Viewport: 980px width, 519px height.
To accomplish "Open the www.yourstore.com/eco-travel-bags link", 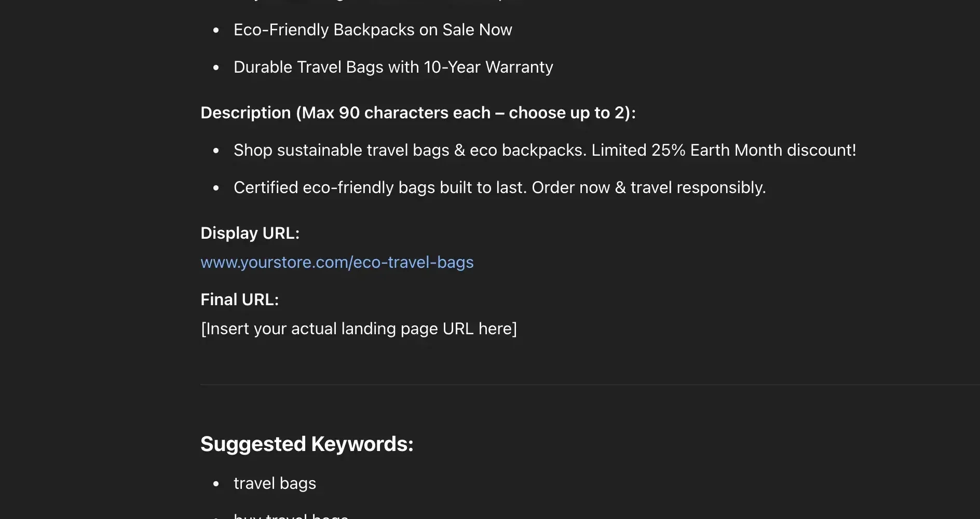I will (x=337, y=263).
